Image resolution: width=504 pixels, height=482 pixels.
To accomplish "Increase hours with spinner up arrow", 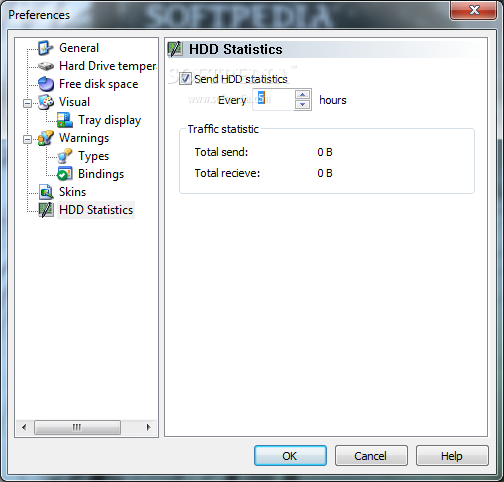I will 302,94.
